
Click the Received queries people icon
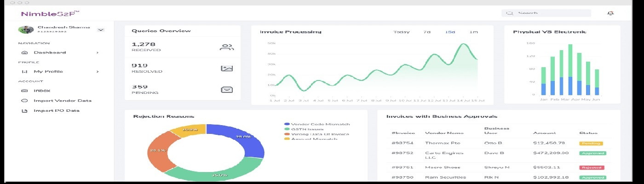pyautogui.click(x=227, y=47)
